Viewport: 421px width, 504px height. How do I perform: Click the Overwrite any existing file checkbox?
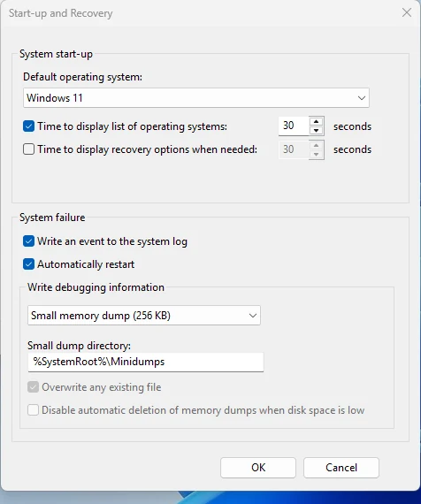pos(33,387)
